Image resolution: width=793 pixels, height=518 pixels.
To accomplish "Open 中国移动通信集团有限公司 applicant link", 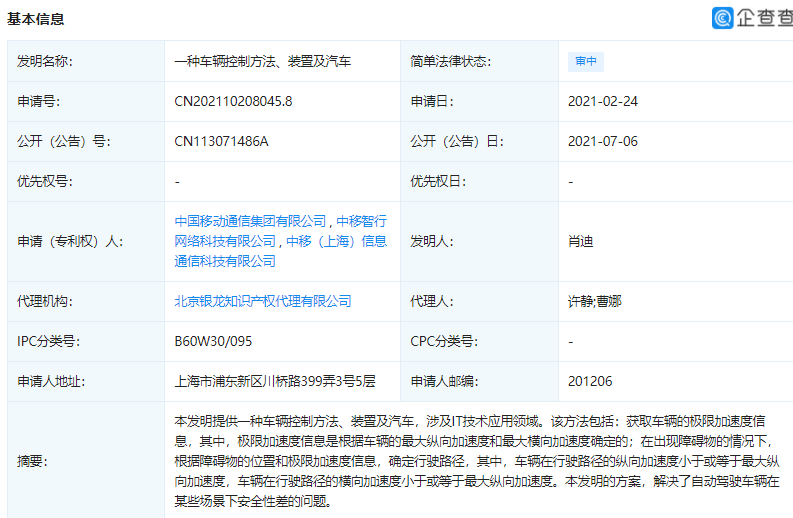I will [250, 221].
